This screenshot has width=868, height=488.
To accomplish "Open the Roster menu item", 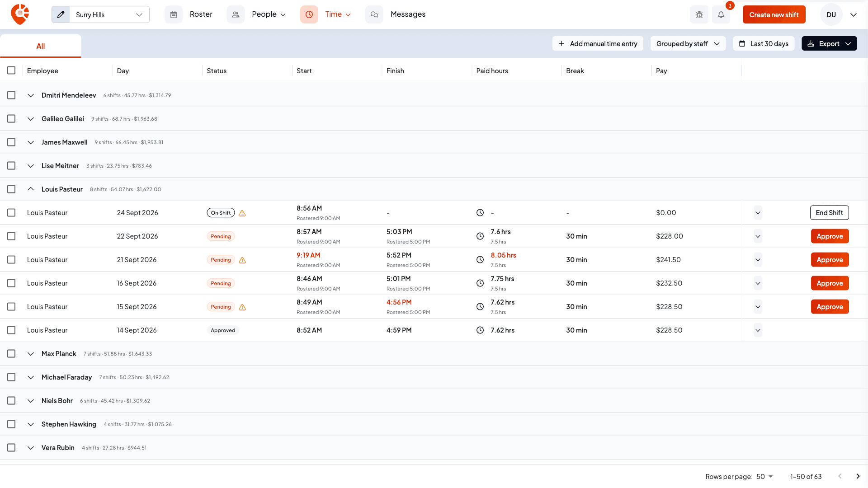I will [201, 14].
